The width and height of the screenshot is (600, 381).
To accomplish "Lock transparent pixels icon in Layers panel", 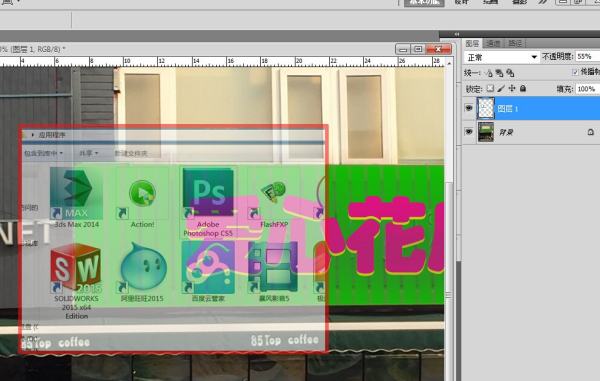I will (x=490, y=89).
